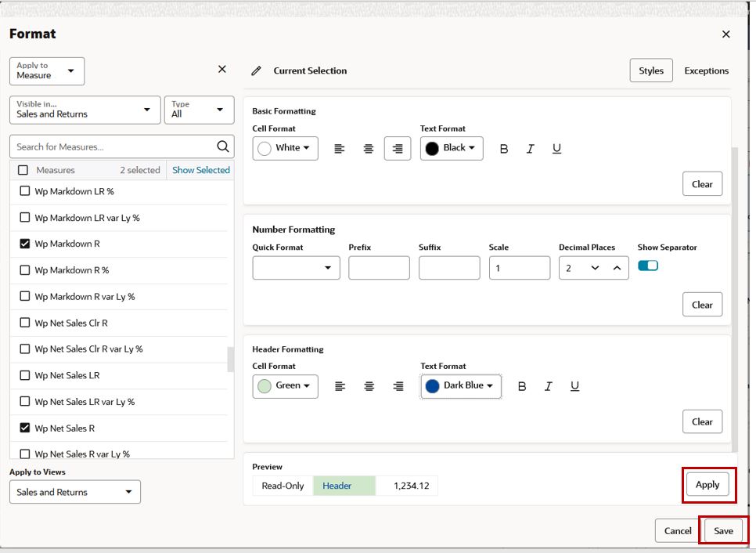Open the Apply to Views dropdown

point(74,492)
